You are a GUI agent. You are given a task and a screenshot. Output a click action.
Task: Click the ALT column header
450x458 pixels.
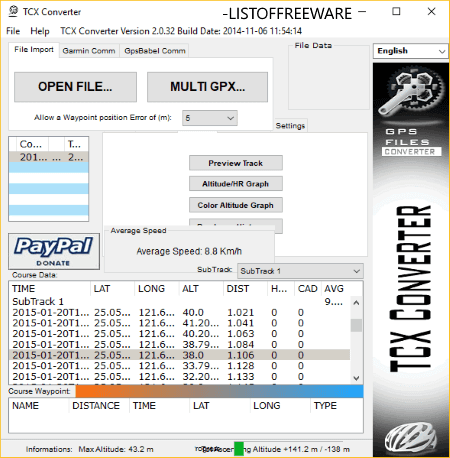201,289
